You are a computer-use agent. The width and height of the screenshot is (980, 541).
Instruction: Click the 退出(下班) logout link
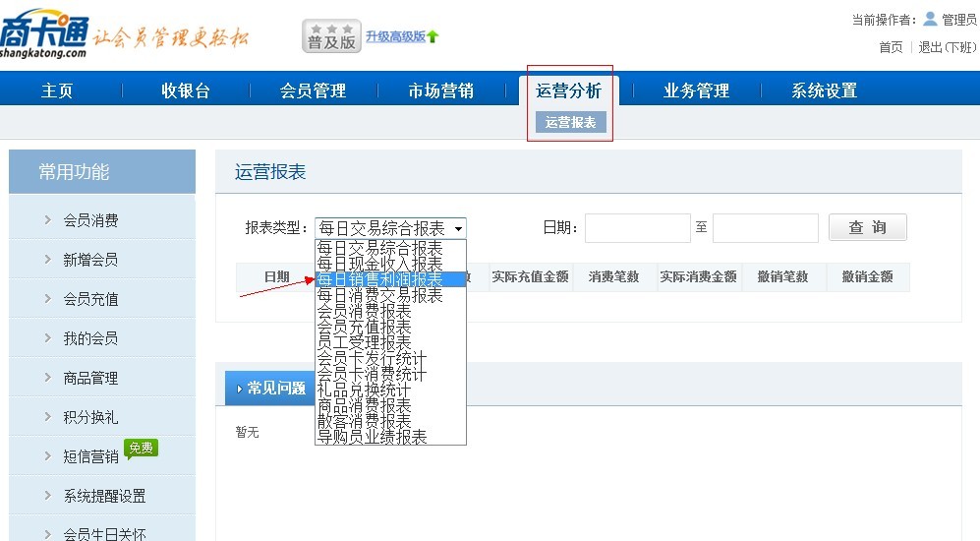[947, 47]
